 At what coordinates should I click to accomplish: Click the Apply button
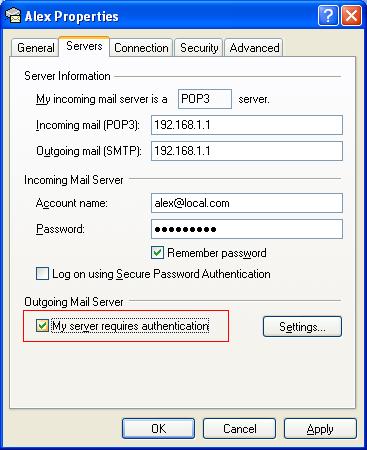tap(320, 429)
